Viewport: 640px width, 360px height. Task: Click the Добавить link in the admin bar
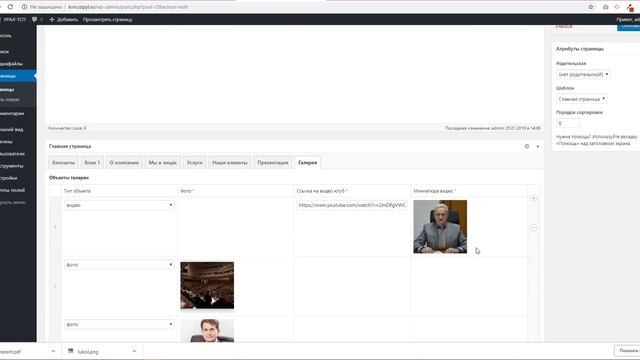(x=67, y=19)
